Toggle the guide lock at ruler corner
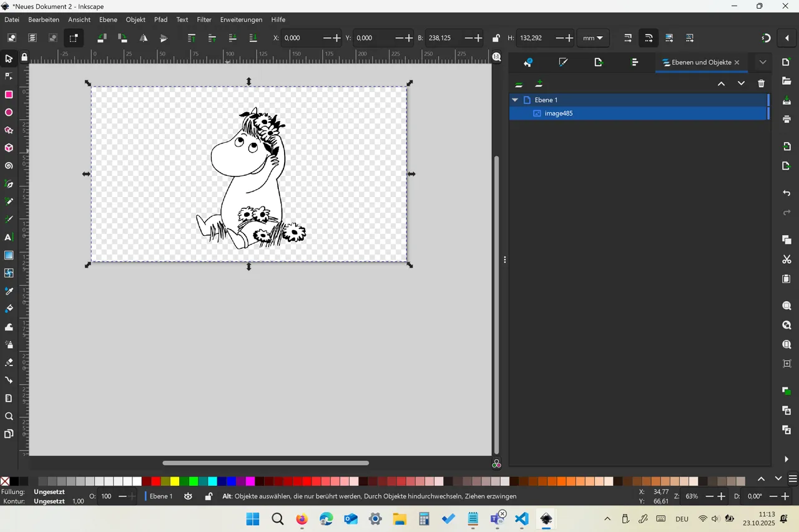The height and width of the screenshot is (532, 799). click(24, 58)
